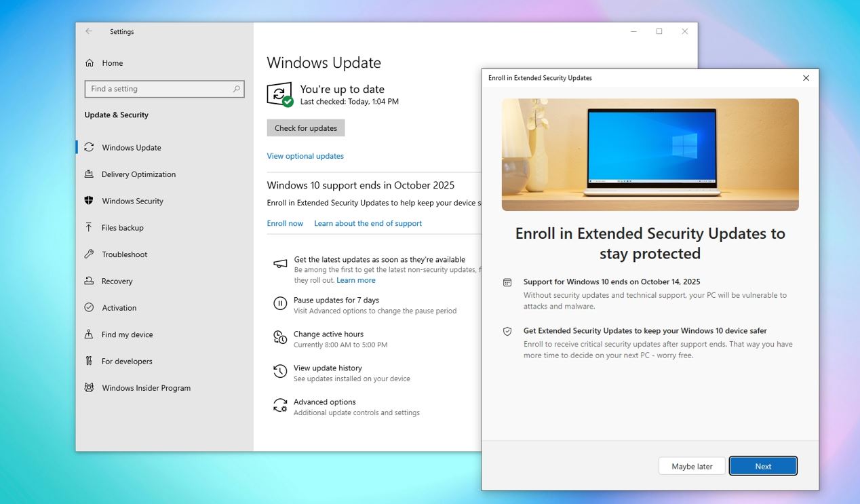Select Delivery Optimization in the sidebar
This screenshot has width=860, height=504.
click(x=138, y=174)
